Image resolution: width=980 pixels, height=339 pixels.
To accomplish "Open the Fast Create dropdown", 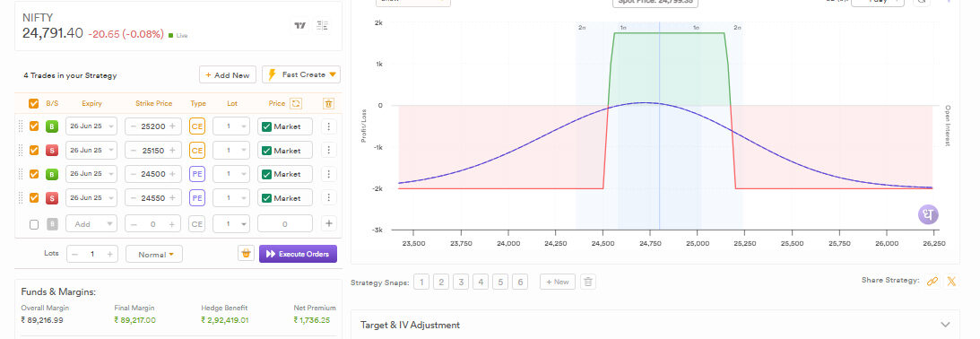I will [x=301, y=74].
